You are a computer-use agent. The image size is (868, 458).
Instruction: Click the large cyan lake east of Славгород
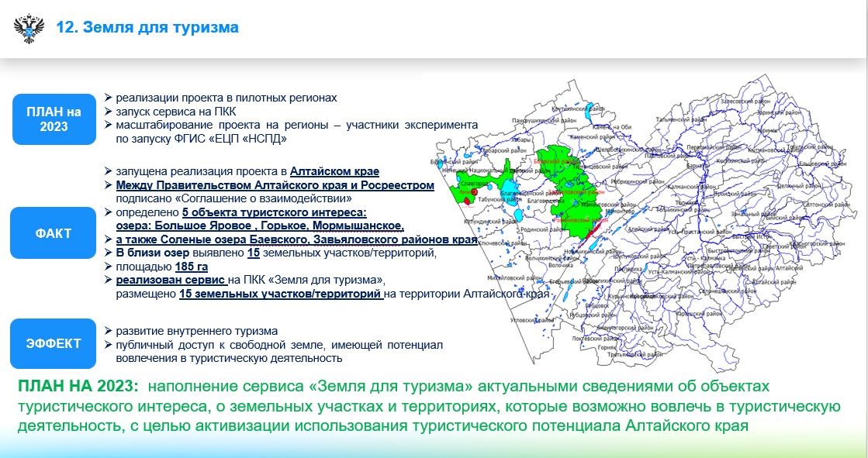coord(510,192)
